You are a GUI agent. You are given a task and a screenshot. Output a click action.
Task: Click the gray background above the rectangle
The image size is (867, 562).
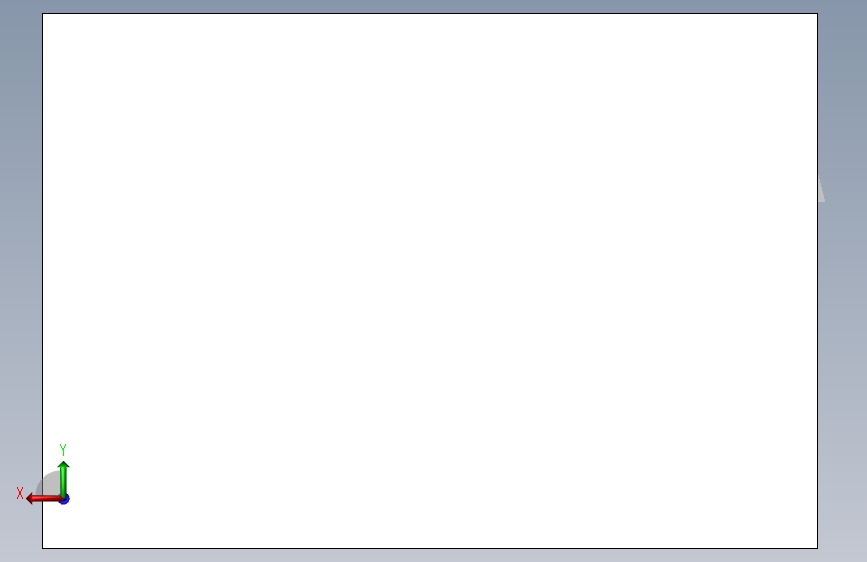point(430,6)
